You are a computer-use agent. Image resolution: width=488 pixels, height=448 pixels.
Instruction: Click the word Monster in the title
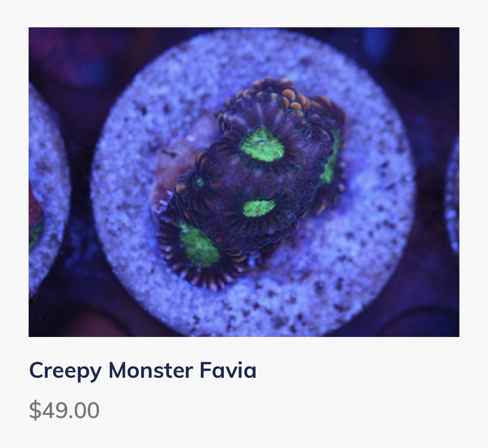pyautogui.click(x=151, y=370)
